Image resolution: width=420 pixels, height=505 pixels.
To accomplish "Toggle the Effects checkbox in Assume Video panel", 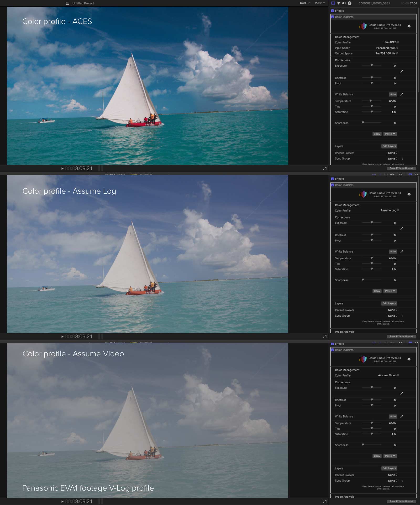I will coord(333,344).
